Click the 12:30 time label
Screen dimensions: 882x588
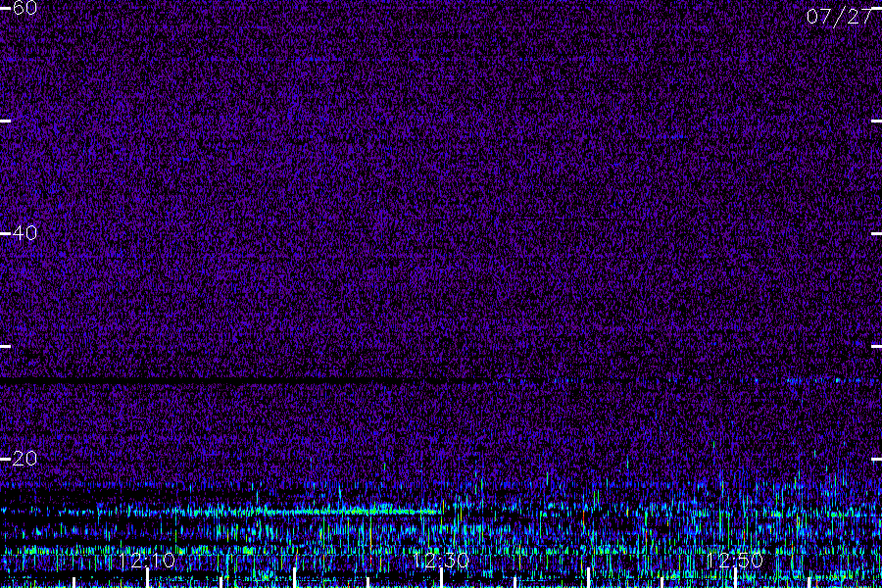(x=441, y=561)
